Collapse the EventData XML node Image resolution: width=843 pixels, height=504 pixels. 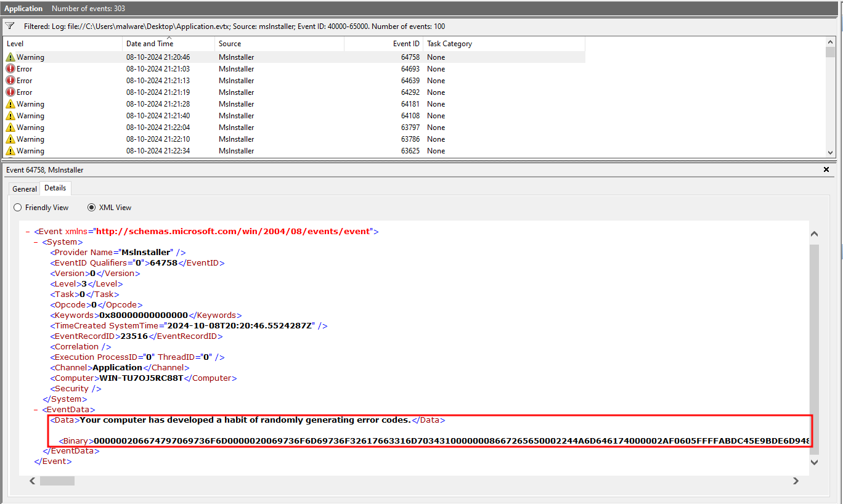36,409
